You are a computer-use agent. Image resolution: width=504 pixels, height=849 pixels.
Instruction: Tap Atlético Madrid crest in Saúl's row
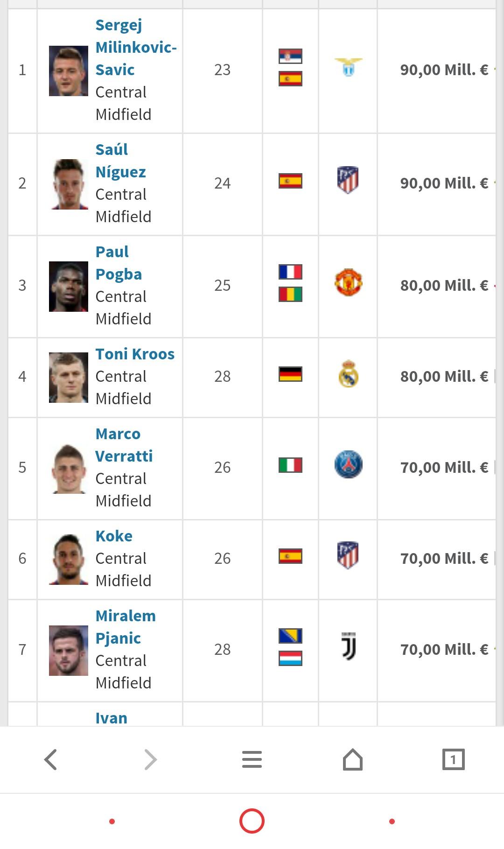pyautogui.click(x=348, y=180)
